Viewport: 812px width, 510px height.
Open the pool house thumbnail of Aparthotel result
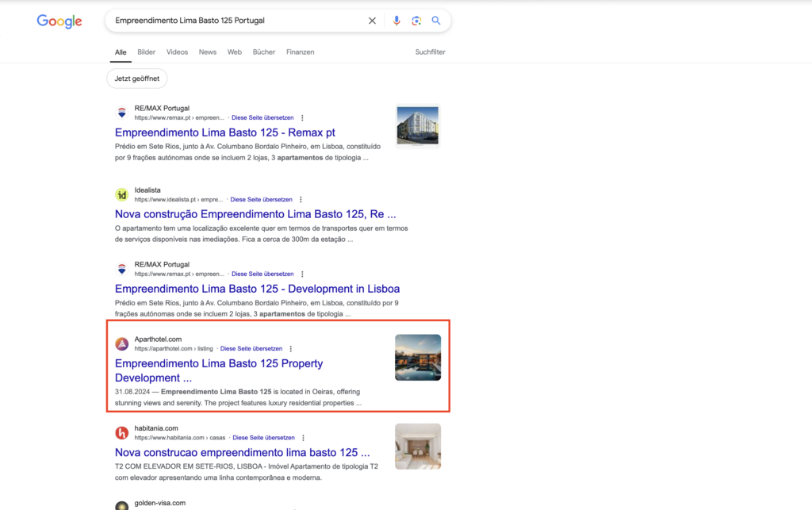(418, 358)
